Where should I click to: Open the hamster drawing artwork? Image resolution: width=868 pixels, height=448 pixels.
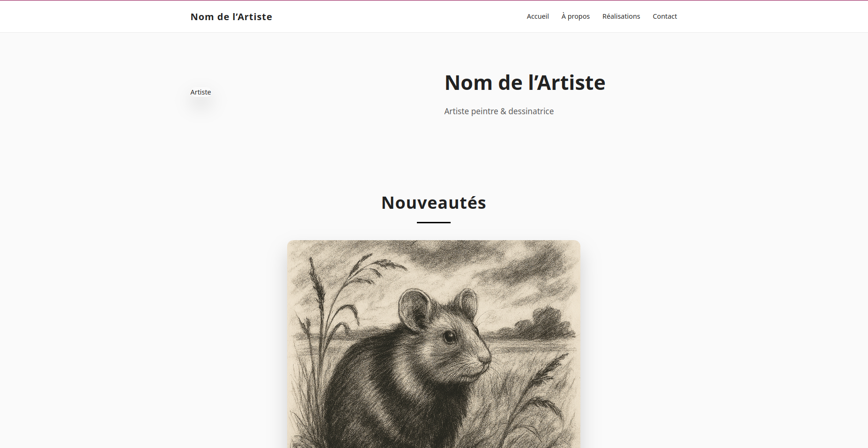[433, 342]
